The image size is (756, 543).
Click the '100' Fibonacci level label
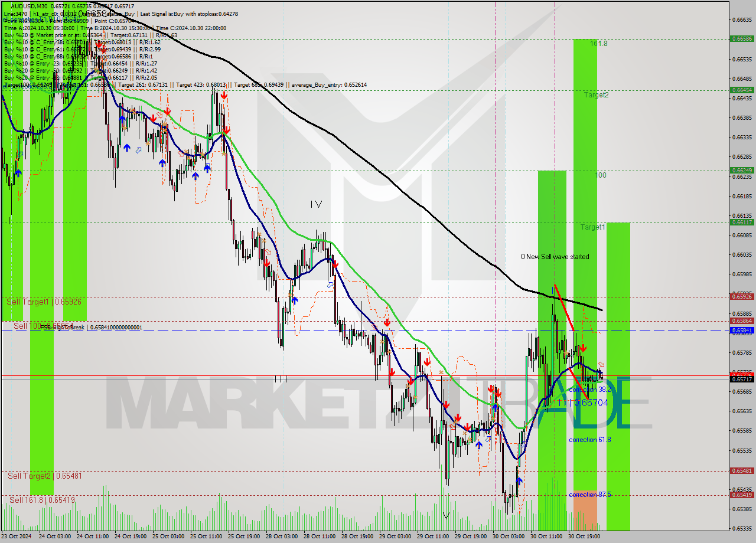[601, 175]
